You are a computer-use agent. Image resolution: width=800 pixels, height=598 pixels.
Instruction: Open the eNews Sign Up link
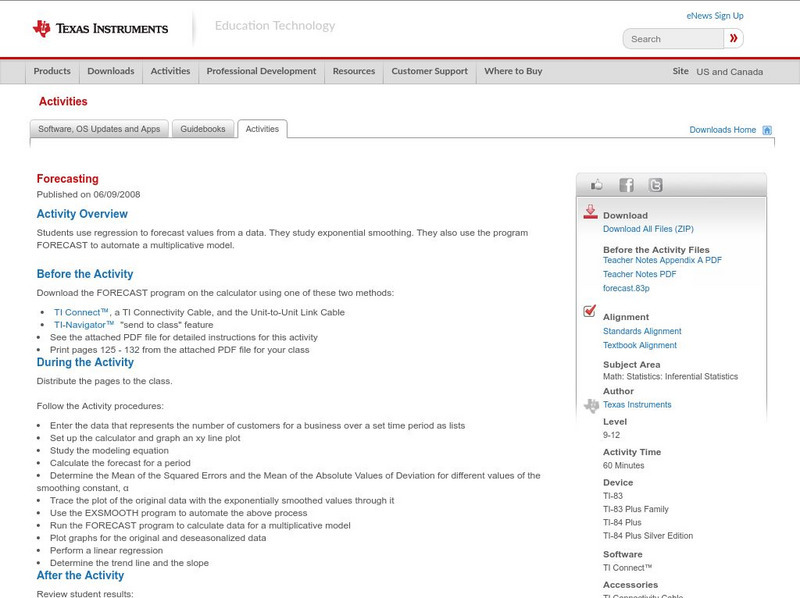tap(715, 16)
